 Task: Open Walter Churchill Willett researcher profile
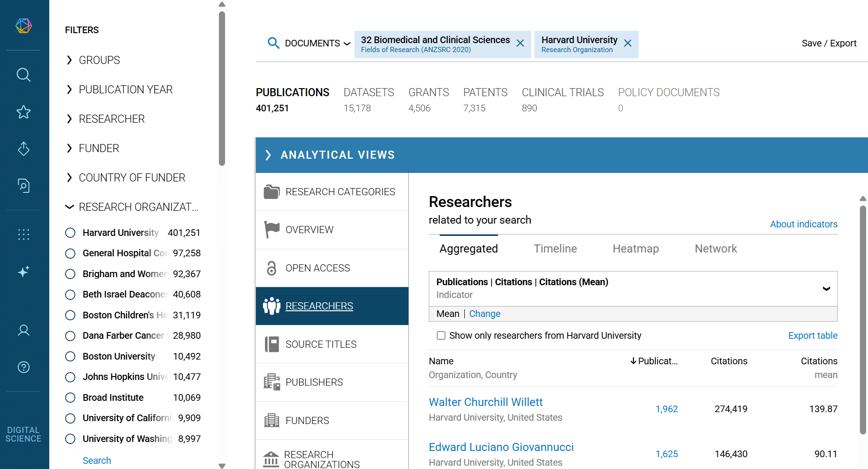(x=486, y=402)
